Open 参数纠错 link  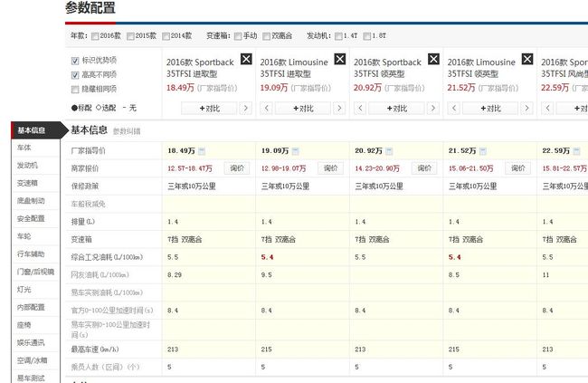(x=127, y=131)
